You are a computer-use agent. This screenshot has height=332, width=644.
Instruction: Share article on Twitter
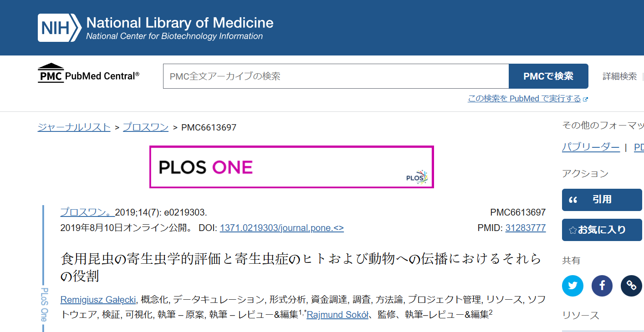click(572, 286)
